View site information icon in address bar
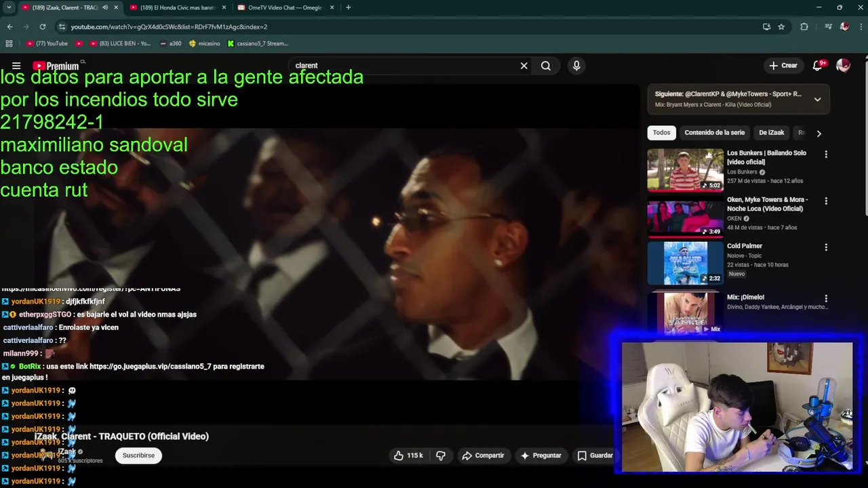 (62, 26)
